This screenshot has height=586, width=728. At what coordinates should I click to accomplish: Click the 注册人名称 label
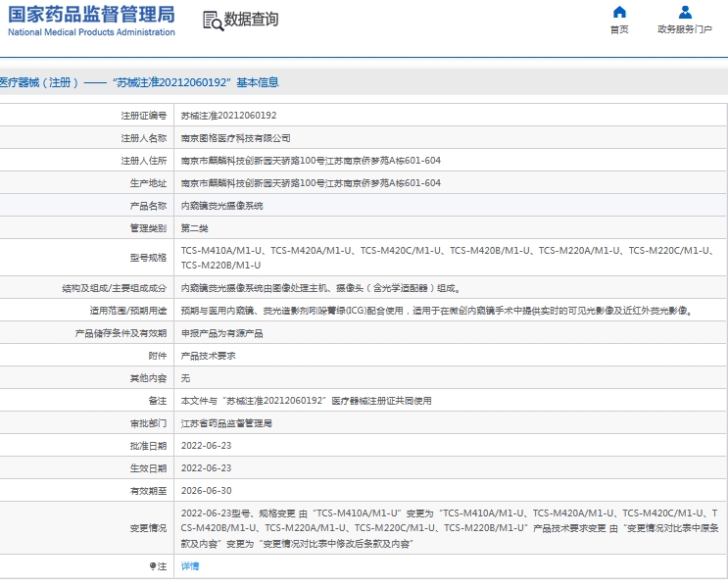point(143,138)
